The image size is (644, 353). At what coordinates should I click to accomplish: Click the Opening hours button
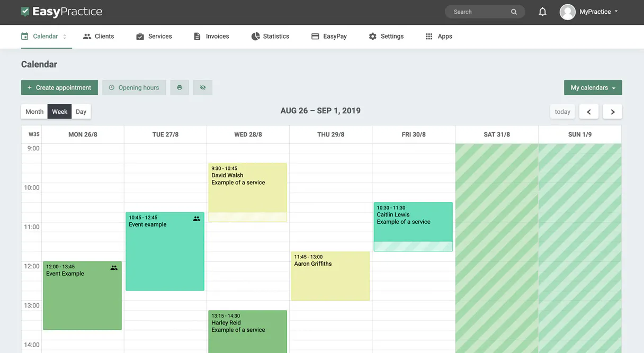[134, 88]
